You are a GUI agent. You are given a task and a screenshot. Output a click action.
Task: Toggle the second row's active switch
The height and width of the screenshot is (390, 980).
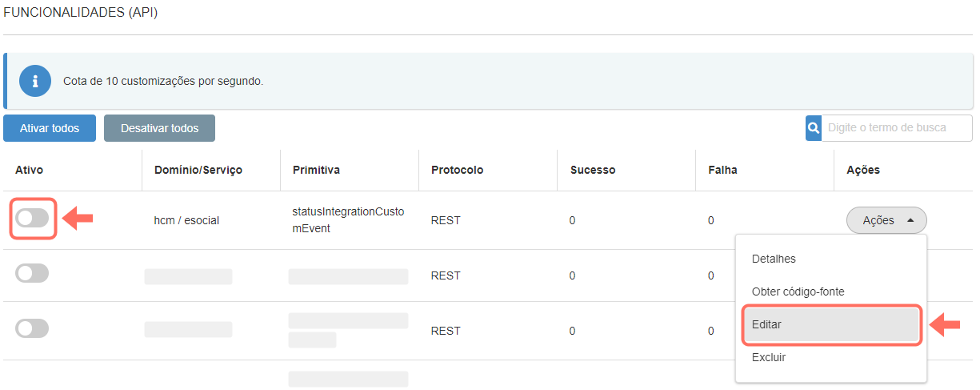coord(33,274)
